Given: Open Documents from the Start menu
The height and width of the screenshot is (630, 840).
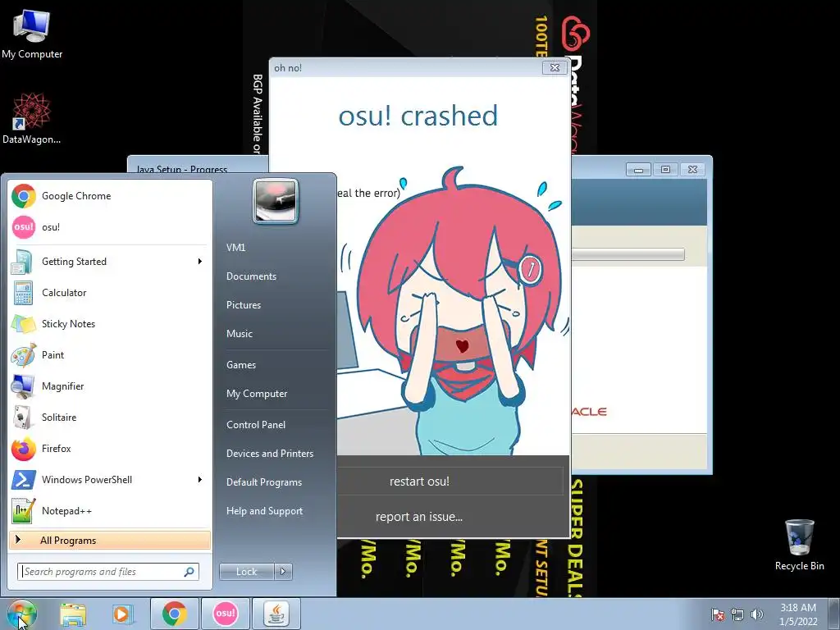Looking at the screenshot, I should tap(251, 276).
